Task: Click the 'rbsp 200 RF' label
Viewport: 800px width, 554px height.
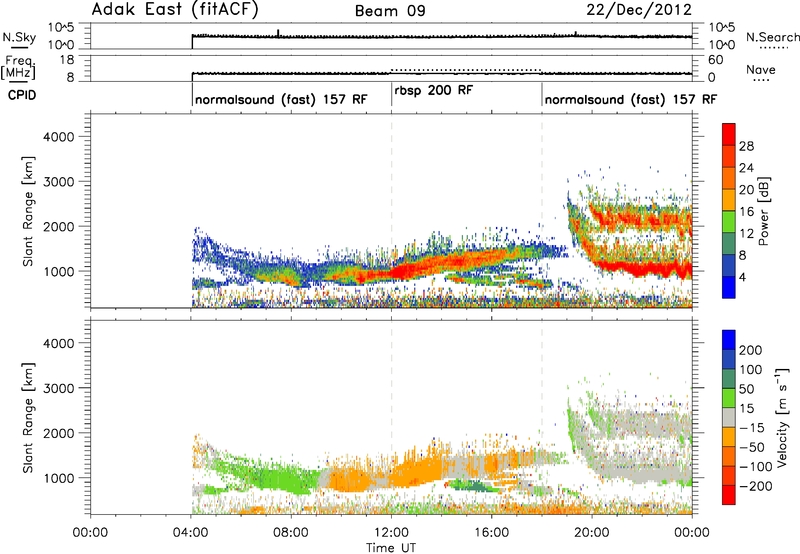Action: coord(434,90)
